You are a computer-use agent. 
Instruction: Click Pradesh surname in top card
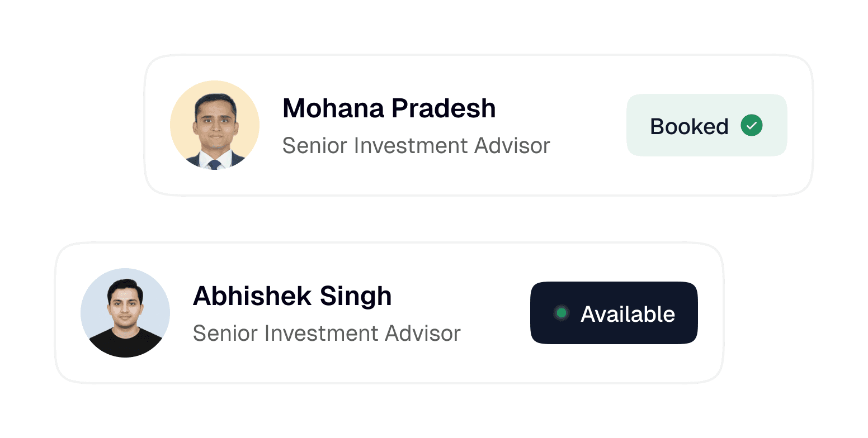(444, 108)
